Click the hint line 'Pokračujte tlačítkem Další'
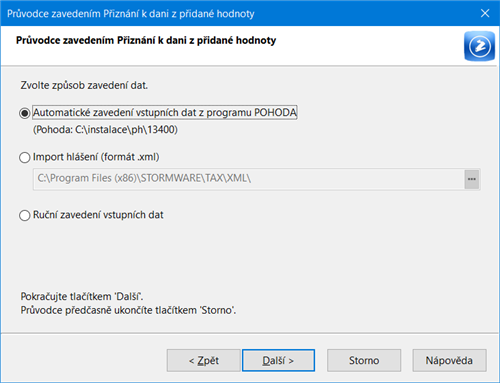The width and height of the screenshot is (500, 383). point(82,296)
